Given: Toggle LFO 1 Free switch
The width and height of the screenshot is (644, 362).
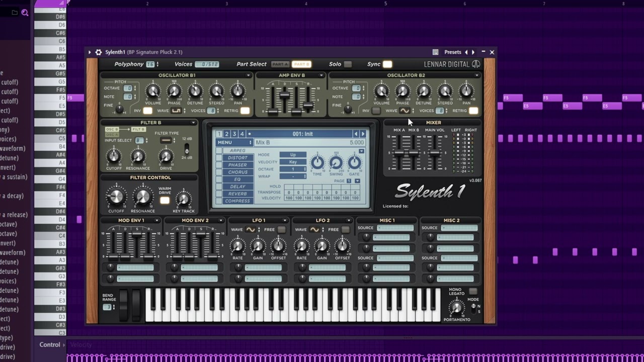Looking at the screenshot, I should point(282,230).
